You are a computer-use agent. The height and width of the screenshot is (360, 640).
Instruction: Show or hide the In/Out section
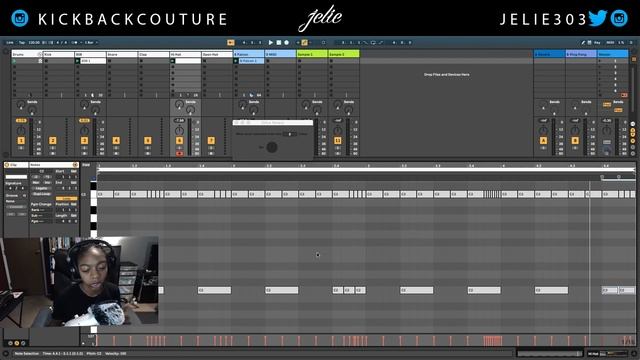pos(633,124)
